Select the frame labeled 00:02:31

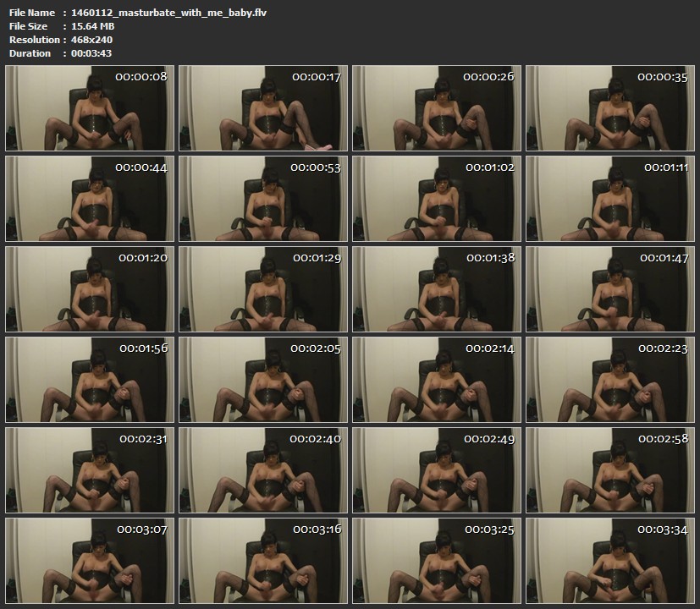click(x=90, y=470)
